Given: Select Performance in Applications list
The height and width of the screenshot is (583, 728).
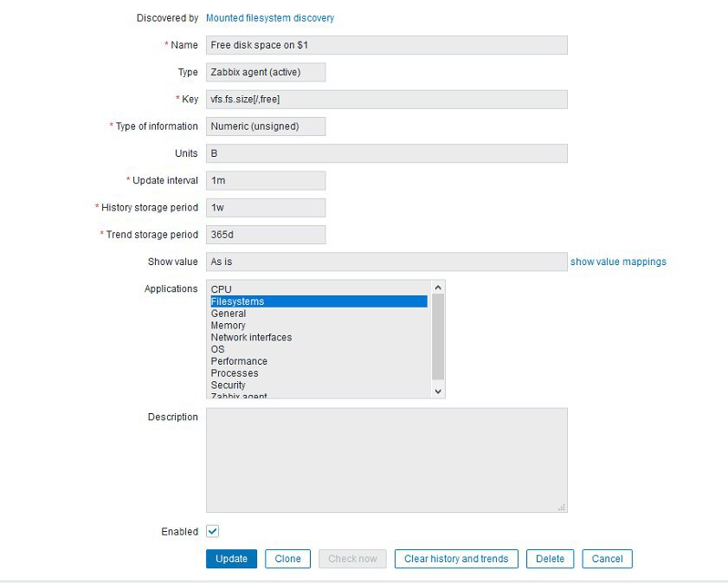Looking at the screenshot, I should point(319,361).
